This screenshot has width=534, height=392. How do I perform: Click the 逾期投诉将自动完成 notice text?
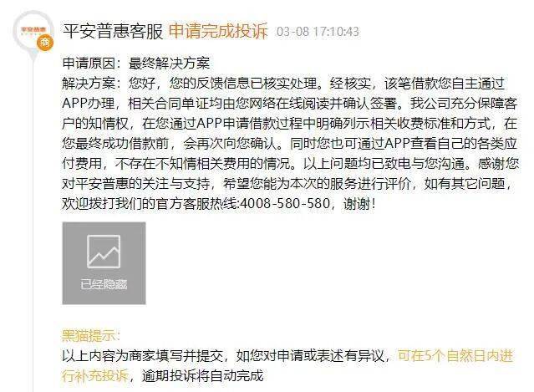point(203,375)
